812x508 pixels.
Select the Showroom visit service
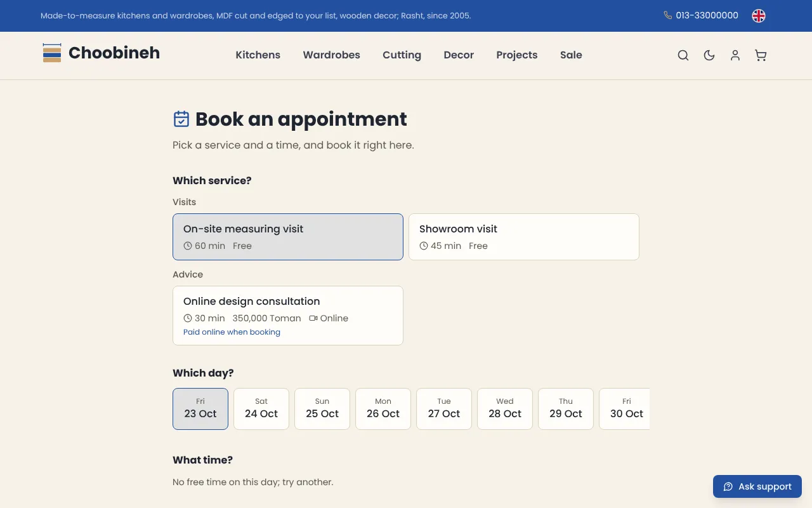click(x=524, y=237)
